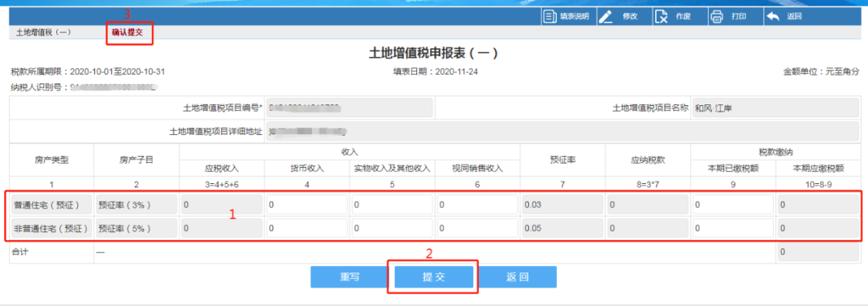Select the 预征率（5%）cell

coord(137,228)
